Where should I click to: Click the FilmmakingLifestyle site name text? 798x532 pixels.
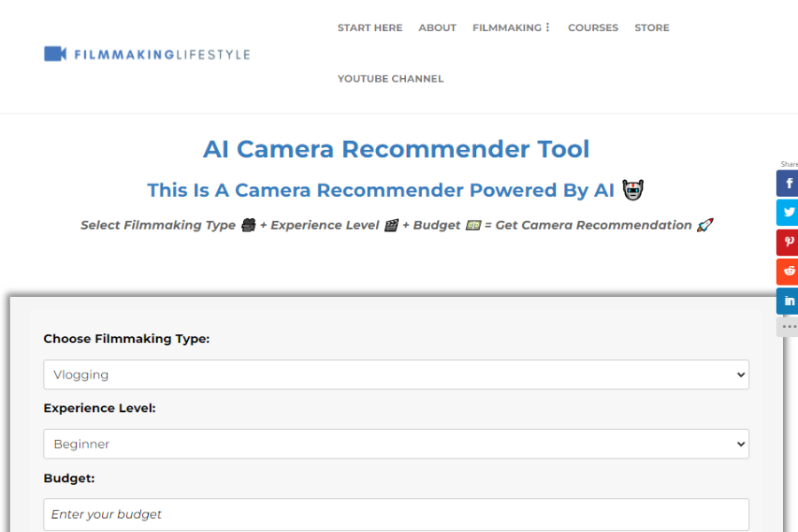[x=160, y=53]
